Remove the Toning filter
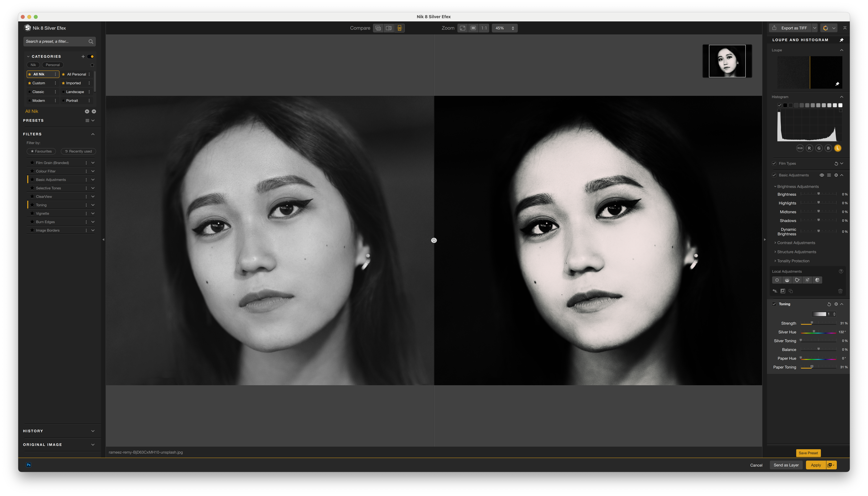Screen dimensions: 868x496 click(x=836, y=304)
